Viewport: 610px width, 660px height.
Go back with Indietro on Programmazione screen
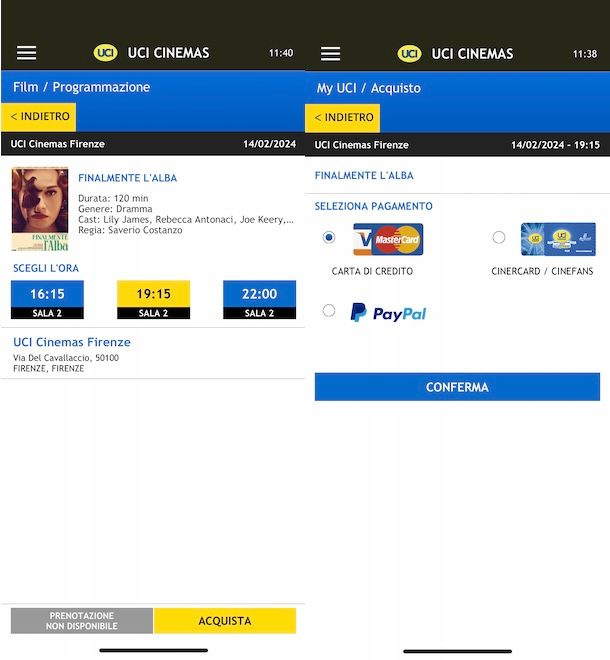click(x=39, y=117)
